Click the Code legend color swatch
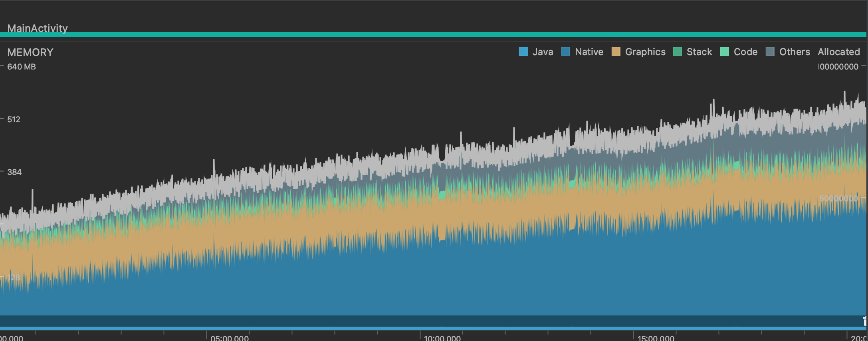 [724, 52]
